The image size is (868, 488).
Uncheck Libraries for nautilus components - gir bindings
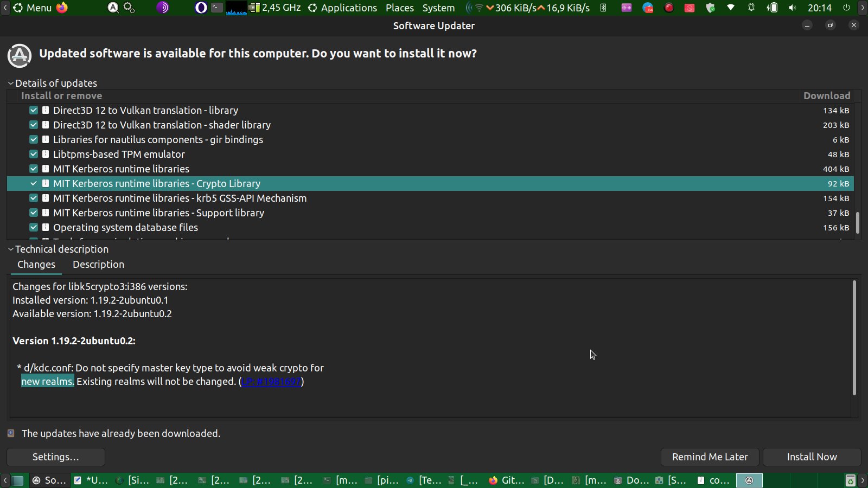(34, 139)
